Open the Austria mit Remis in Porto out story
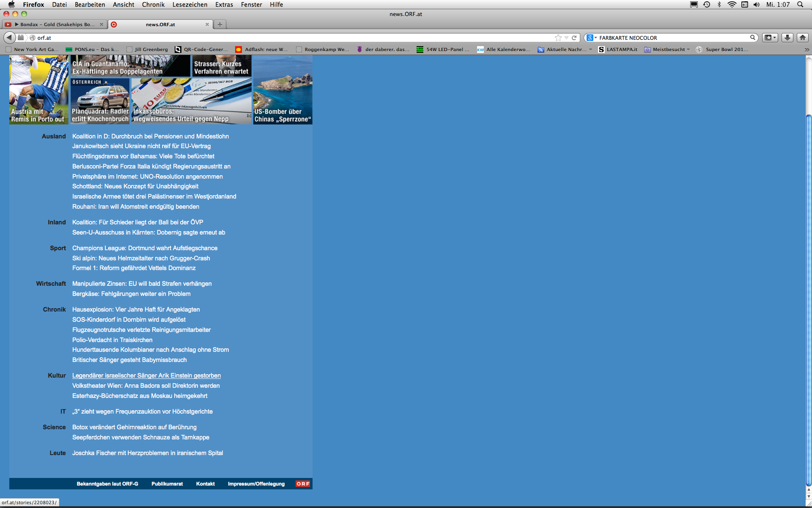This screenshot has height=508, width=812. [x=39, y=90]
